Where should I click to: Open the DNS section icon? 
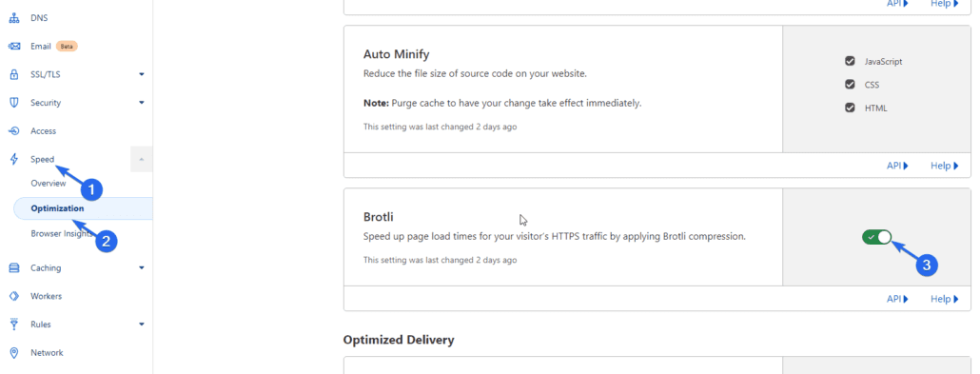pos(13,18)
